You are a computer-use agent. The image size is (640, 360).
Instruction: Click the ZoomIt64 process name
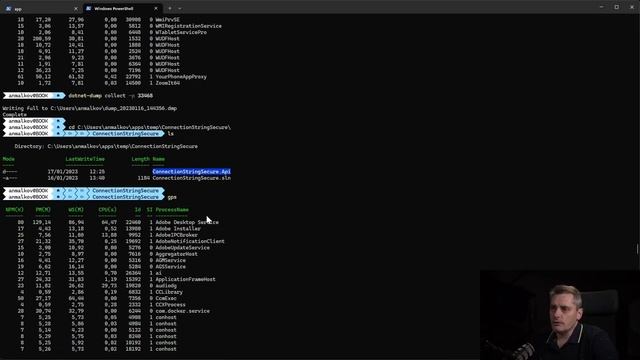(167, 83)
